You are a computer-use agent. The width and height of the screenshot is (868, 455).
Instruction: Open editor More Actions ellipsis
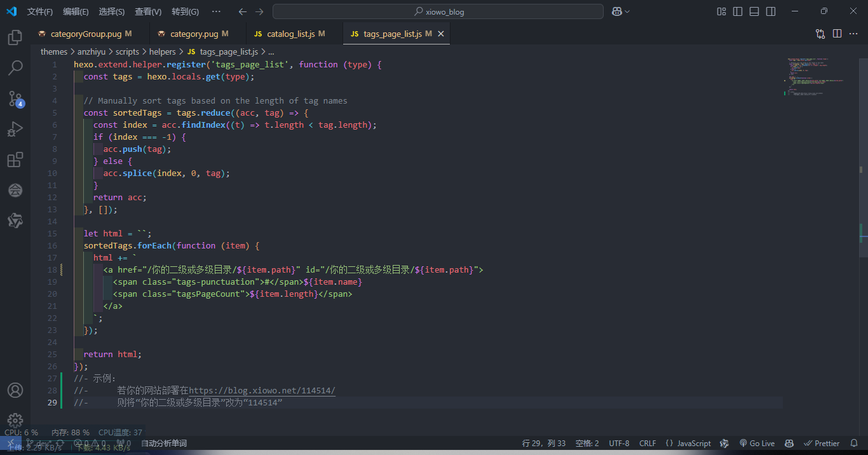coord(853,34)
